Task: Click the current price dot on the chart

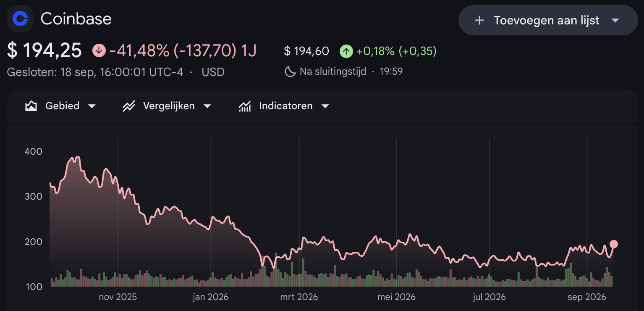Action: (x=614, y=244)
